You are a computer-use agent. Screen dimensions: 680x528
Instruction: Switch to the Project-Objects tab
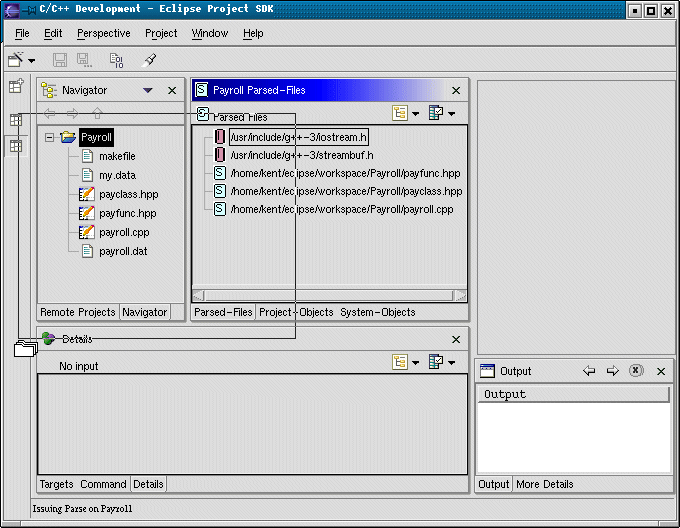tap(296, 312)
